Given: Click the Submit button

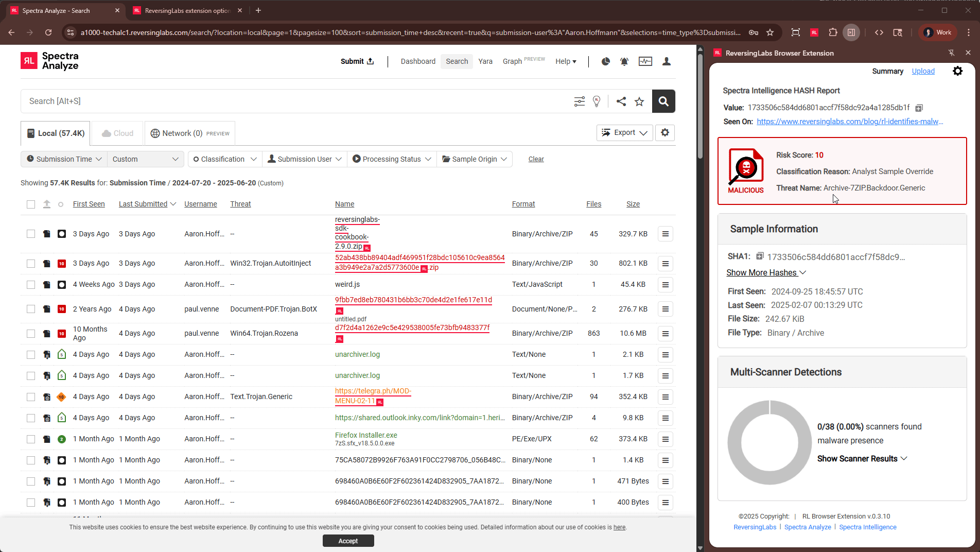Looking at the screenshot, I should click(x=357, y=61).
